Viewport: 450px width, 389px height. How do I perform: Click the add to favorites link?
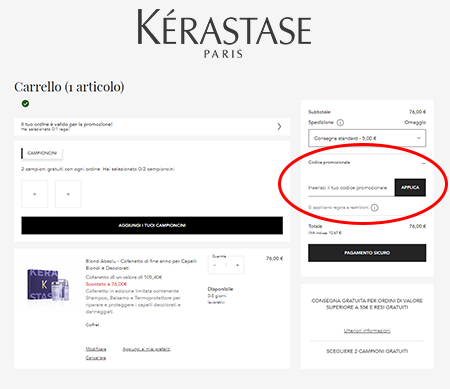(x=146, y=349)
